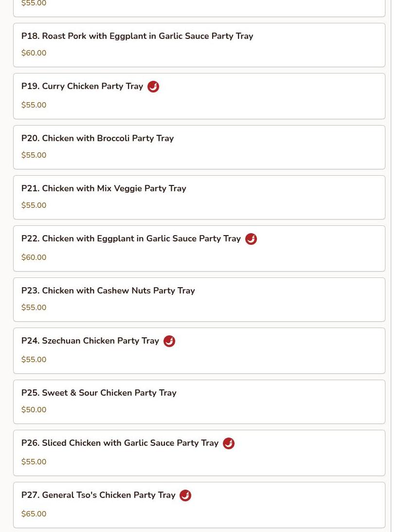Click chili pepper icon on Szechuan Chicken item
This screenshot has height=532, width=401.
pos(169,341)
